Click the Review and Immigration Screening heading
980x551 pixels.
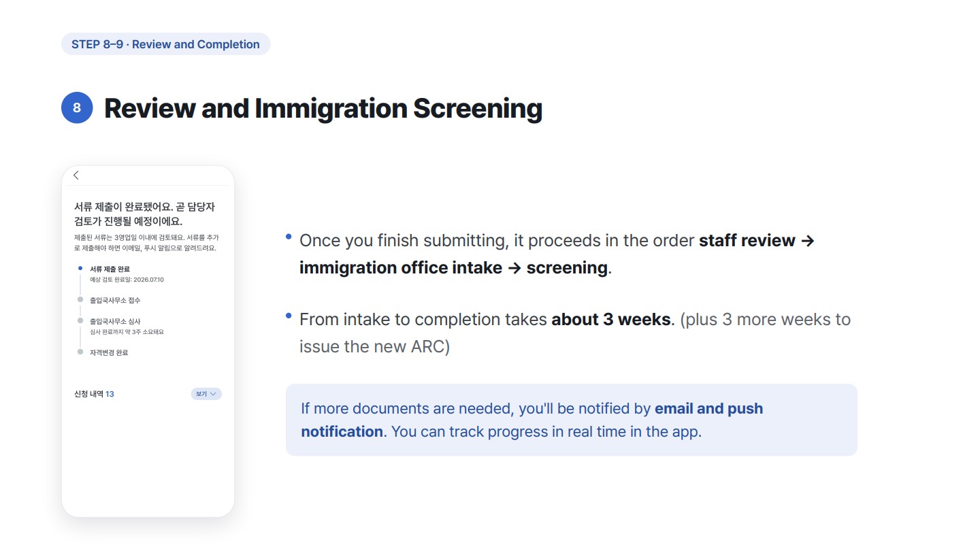(323, 108)
